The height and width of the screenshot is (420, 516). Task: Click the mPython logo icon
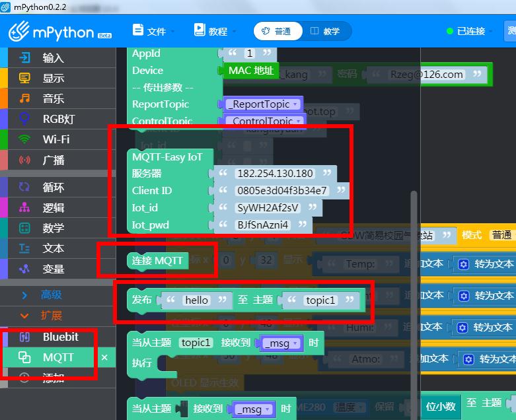coord(18,31)
